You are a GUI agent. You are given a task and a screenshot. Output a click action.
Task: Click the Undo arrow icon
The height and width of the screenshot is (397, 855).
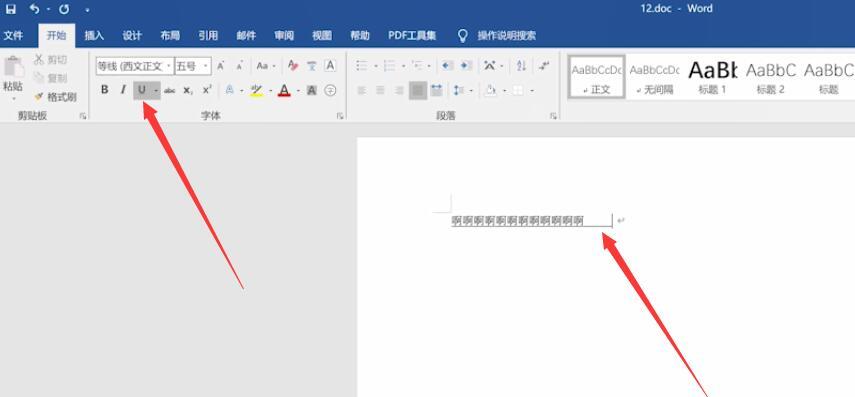[35, 9]
